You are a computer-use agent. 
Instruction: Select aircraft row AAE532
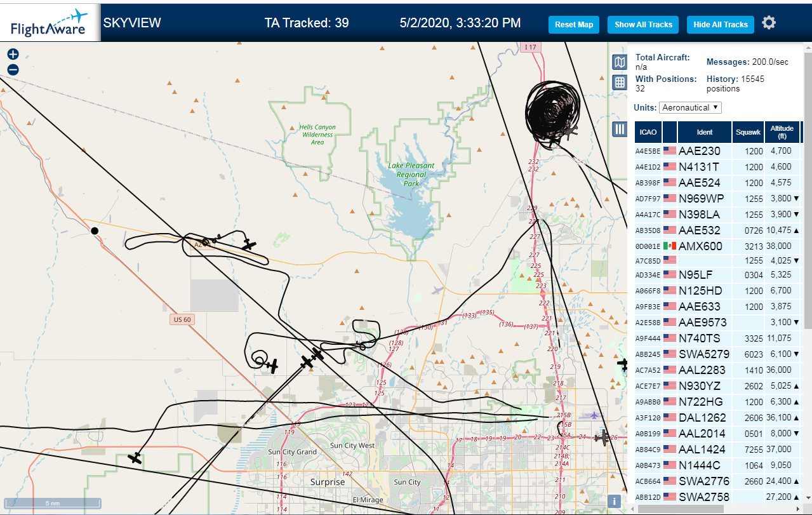click(x=717, y=230)
